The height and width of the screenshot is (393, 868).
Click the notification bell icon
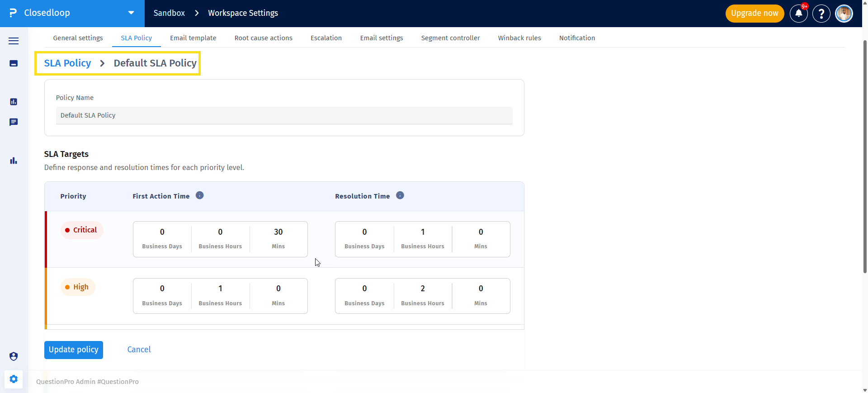(799, 14)
